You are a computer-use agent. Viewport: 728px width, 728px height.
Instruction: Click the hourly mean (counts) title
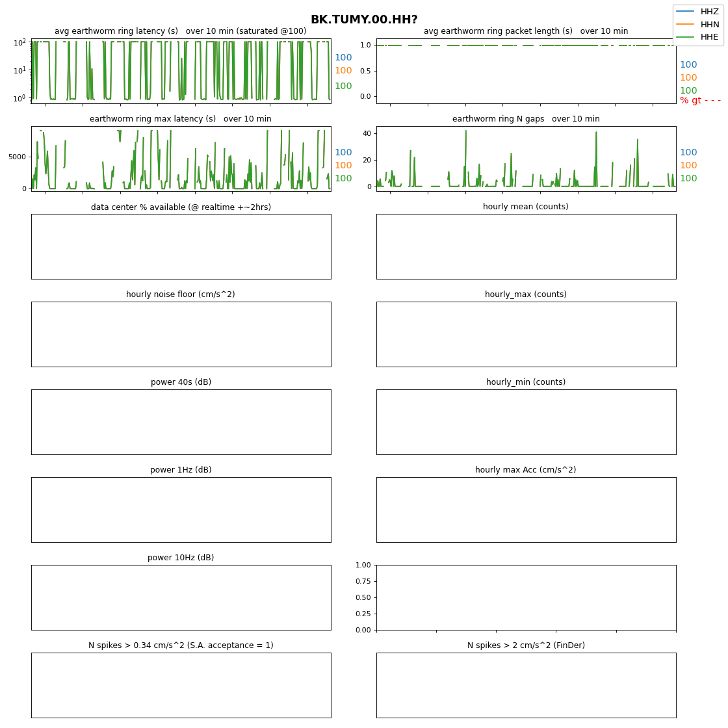point(526,207)
